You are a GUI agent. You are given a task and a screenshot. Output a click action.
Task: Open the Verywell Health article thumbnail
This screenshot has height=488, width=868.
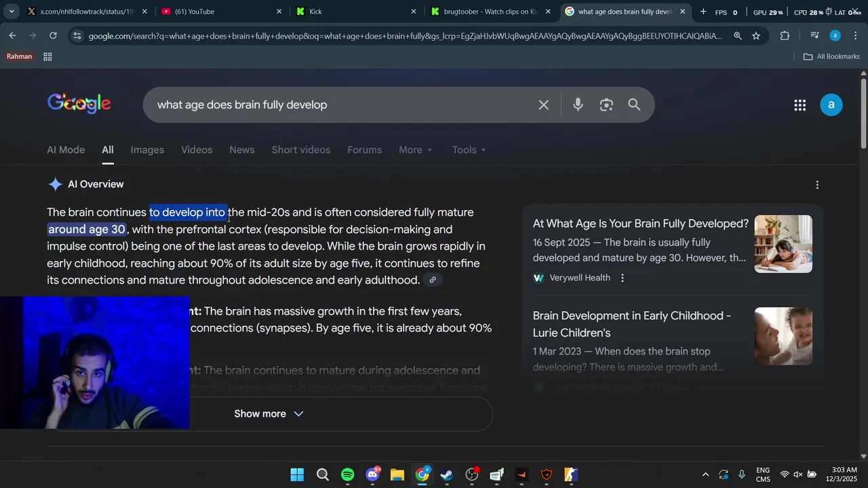783,244
